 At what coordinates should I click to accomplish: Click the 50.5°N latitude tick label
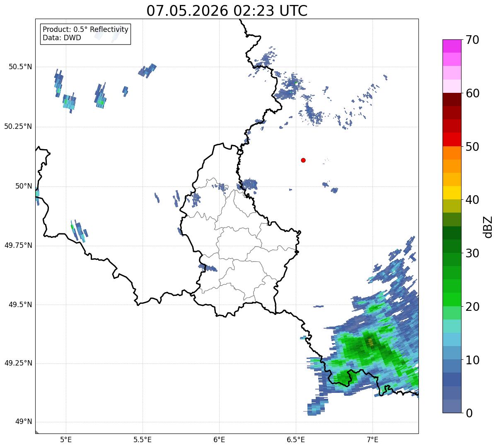click(x=21, y=67)
